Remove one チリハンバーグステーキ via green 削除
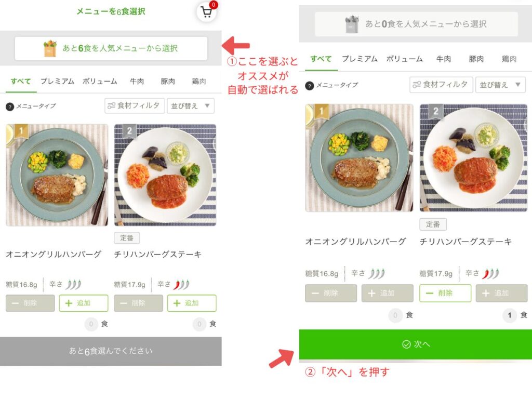This screenshot has height=399, width=532. [x=445, y=293]
